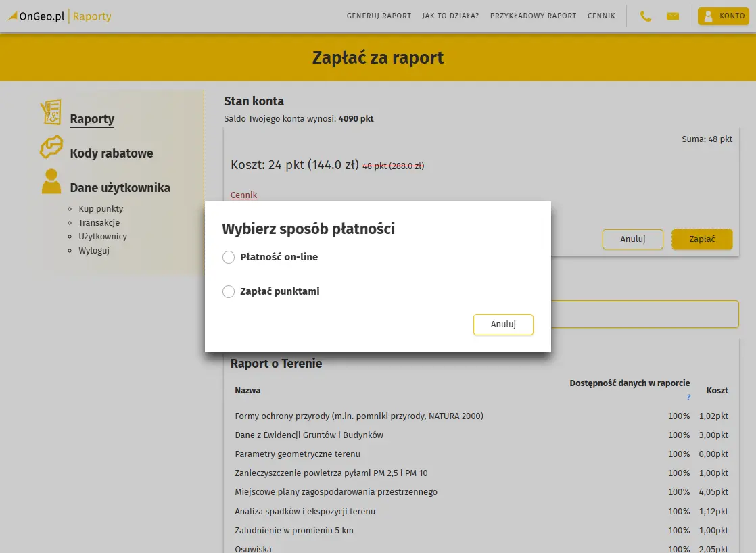Go to the Cennik top menu item
Viewport: 756px width, 553px height.
[601, 16]
